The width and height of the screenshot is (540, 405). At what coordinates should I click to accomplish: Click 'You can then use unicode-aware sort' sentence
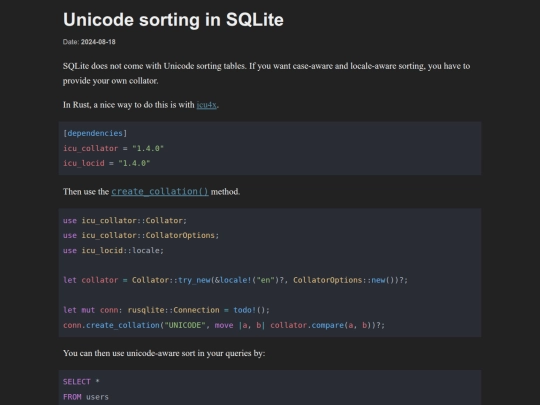164,353
